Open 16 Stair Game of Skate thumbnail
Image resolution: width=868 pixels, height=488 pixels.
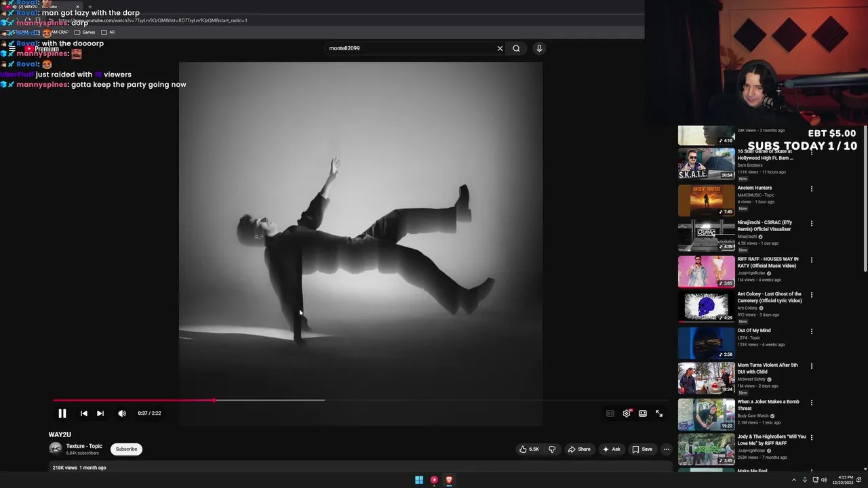[706, 163]
